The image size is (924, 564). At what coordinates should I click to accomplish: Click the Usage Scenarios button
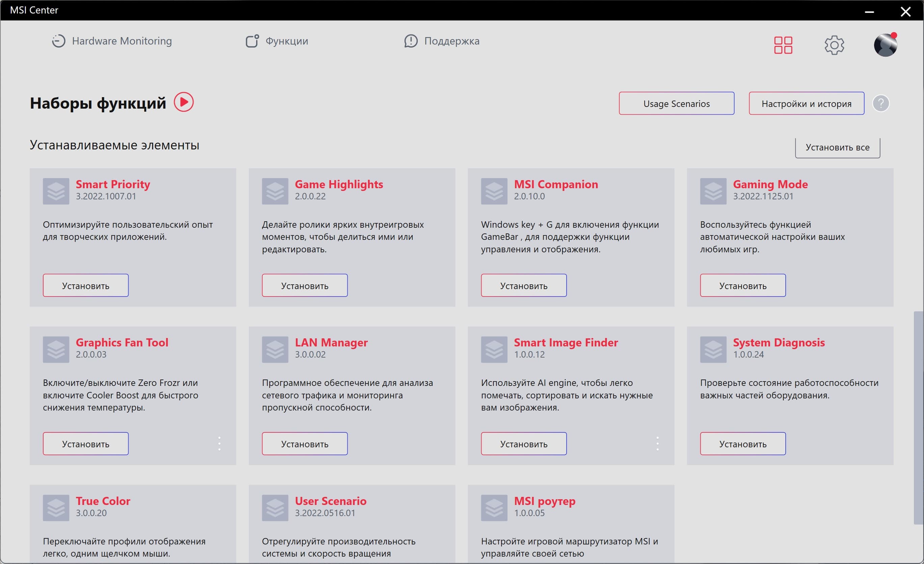tap(676, 104)
